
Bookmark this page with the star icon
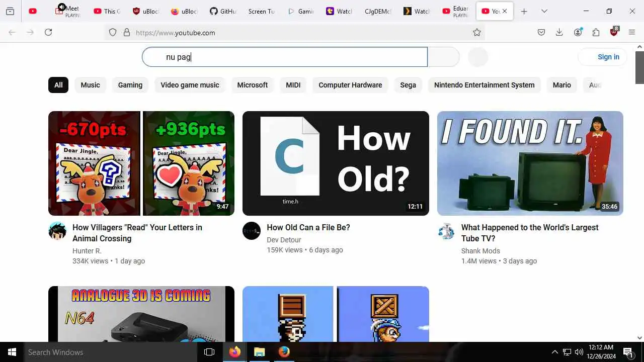click(x=477, y=32)
